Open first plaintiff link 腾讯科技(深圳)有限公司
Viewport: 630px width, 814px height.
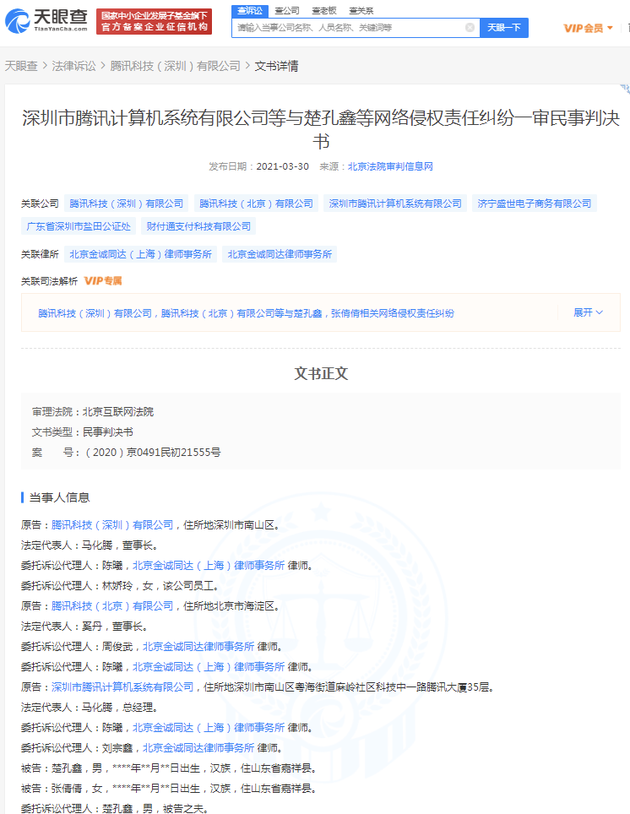pos(112,525)
